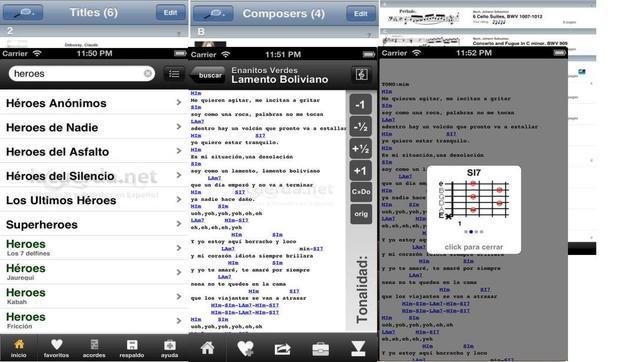Restore original key with orig button
Viewport: 644px width, 362px height.
click(x=361, y=214)
